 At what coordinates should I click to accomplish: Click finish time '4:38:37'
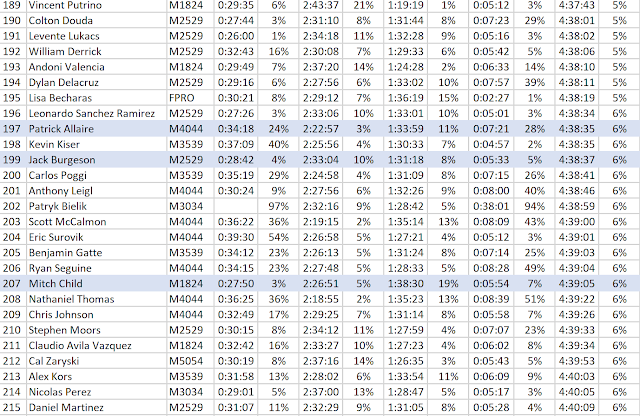coord(576,160)
